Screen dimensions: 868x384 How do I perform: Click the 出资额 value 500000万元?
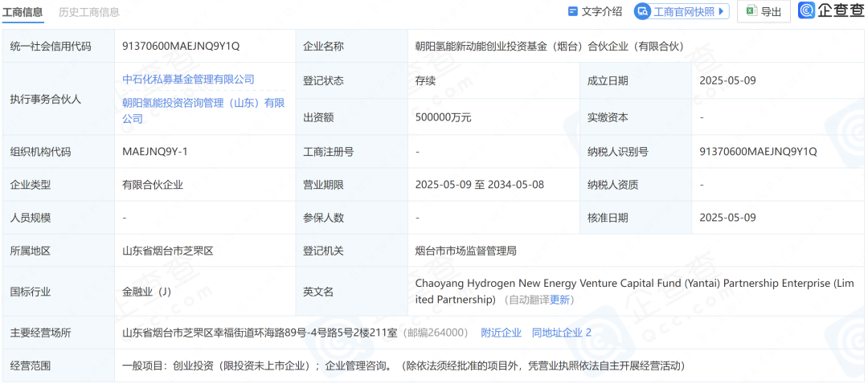point(443,117)
